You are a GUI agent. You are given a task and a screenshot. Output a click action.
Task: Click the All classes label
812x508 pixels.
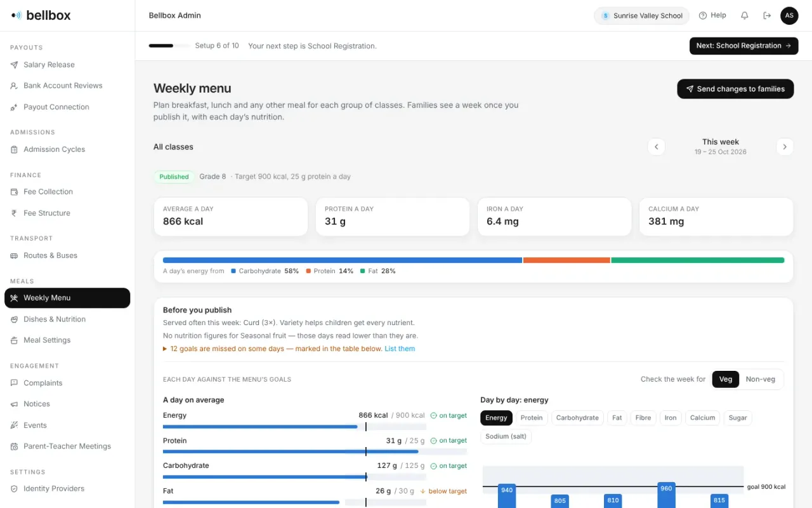pos(173,147)
